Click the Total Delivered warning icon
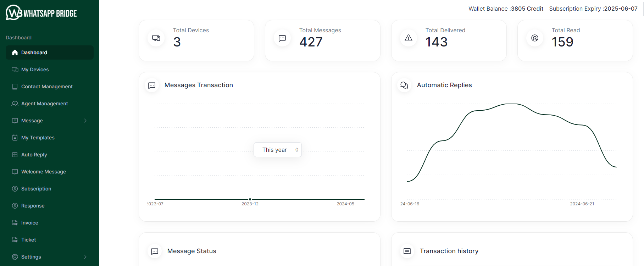 pos(409,38)
